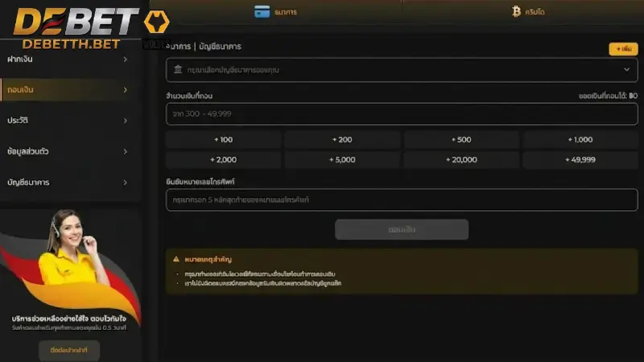Switch to the คริปโต tab
Viewport: 644px width, 362px height.
click(x=528, y=12)
